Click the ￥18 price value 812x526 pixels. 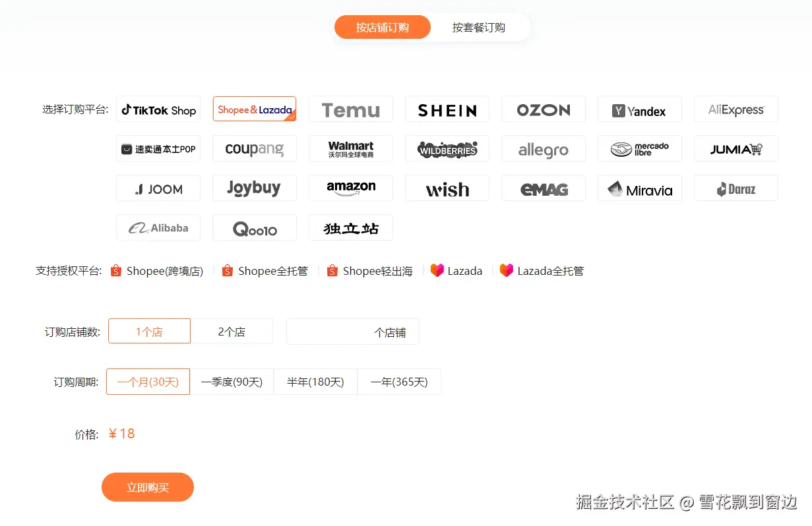pos(122,434)
